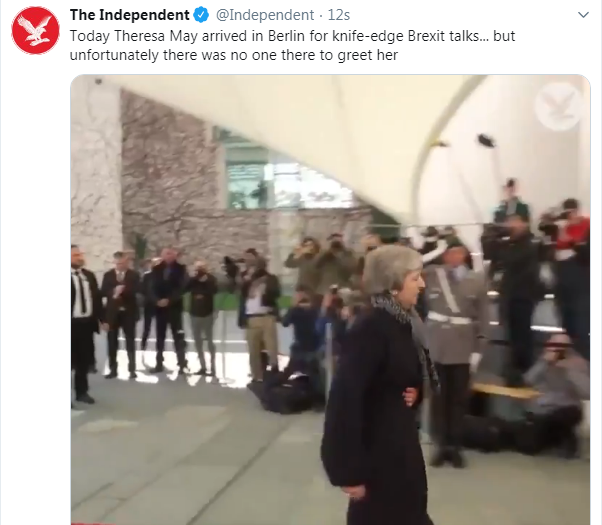The image size is (602, 525).
Task: Click the man in khaki trousers in video
Action: (x=258, y=315)
